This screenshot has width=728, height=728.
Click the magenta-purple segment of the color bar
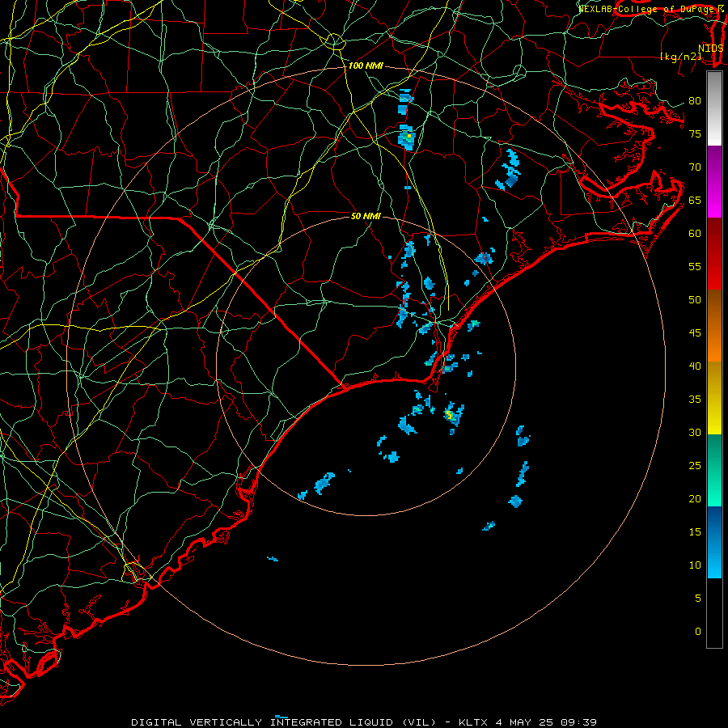pyautogui.click(x=714, y=181)
